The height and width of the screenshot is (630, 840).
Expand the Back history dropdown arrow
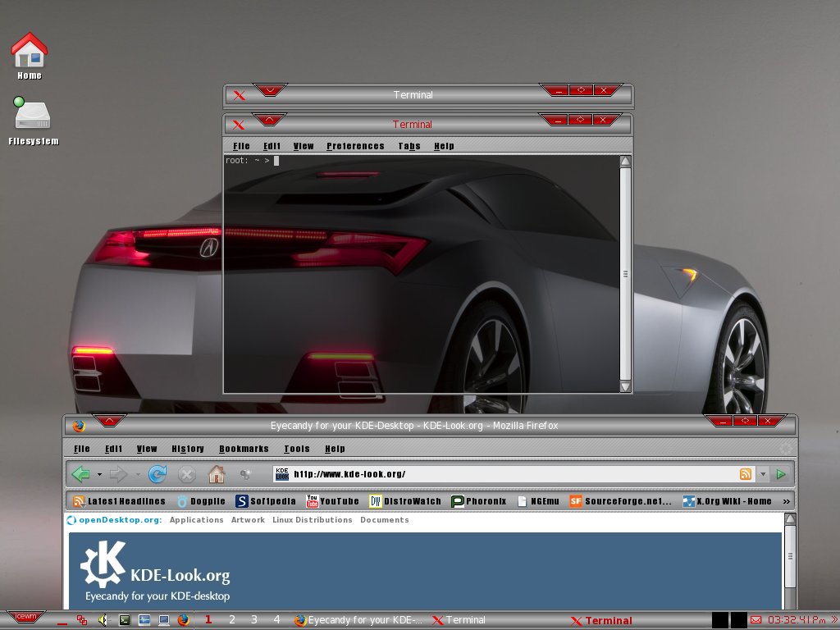click(x=99, y=475)
